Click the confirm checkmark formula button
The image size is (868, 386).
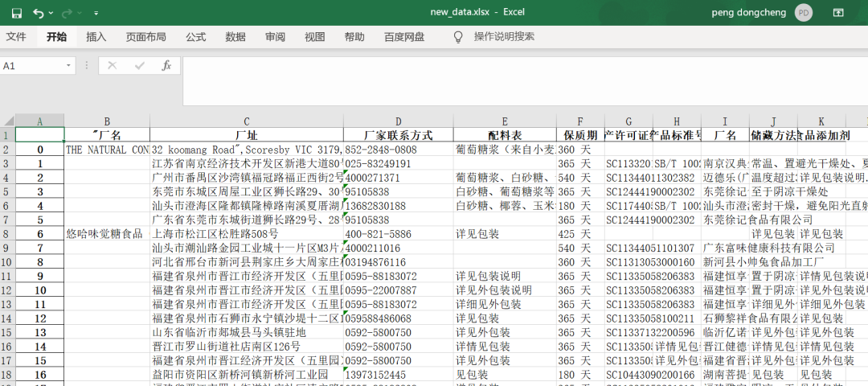coord(140,66)
